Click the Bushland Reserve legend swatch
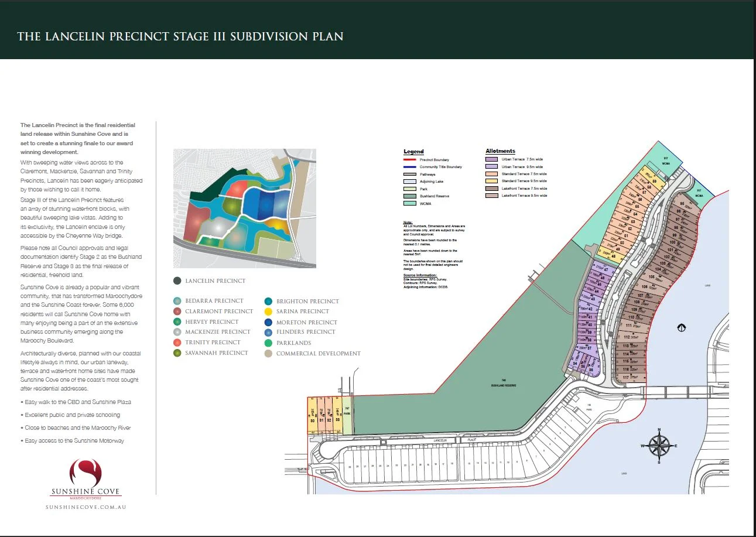 (x=411, y=196)
